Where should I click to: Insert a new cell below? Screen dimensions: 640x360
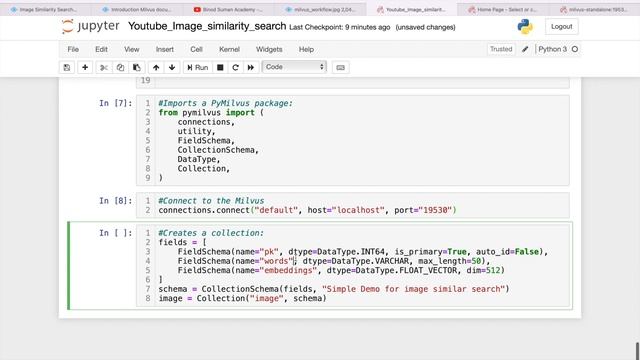pyautogui.click(x=85, y=67)
